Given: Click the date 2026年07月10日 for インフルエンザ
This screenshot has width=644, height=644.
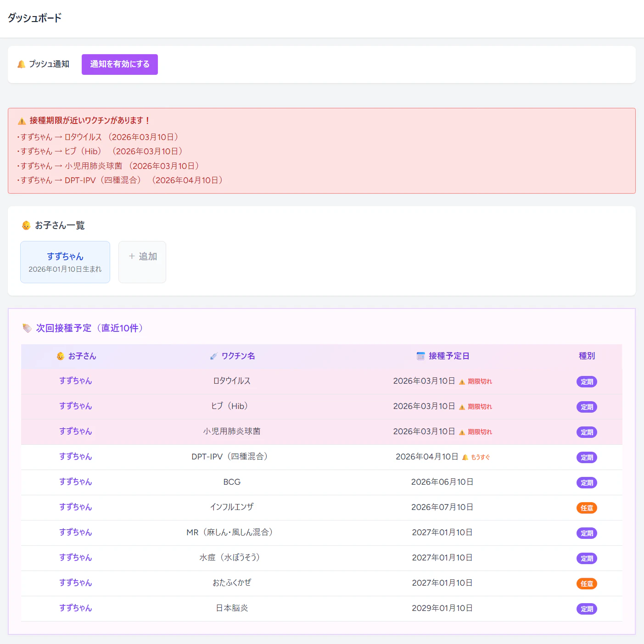Looking at the screenshot, I should (442, 507).
